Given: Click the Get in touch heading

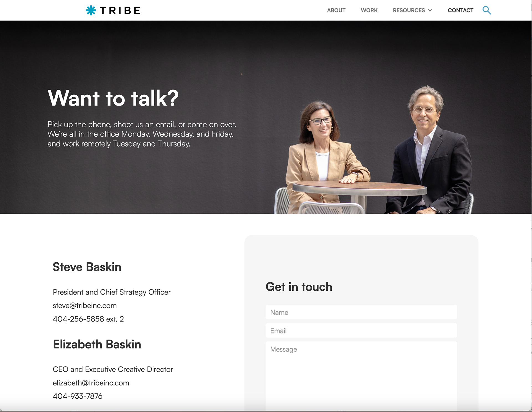Looking at the screenshot, I should coord(299,287).
